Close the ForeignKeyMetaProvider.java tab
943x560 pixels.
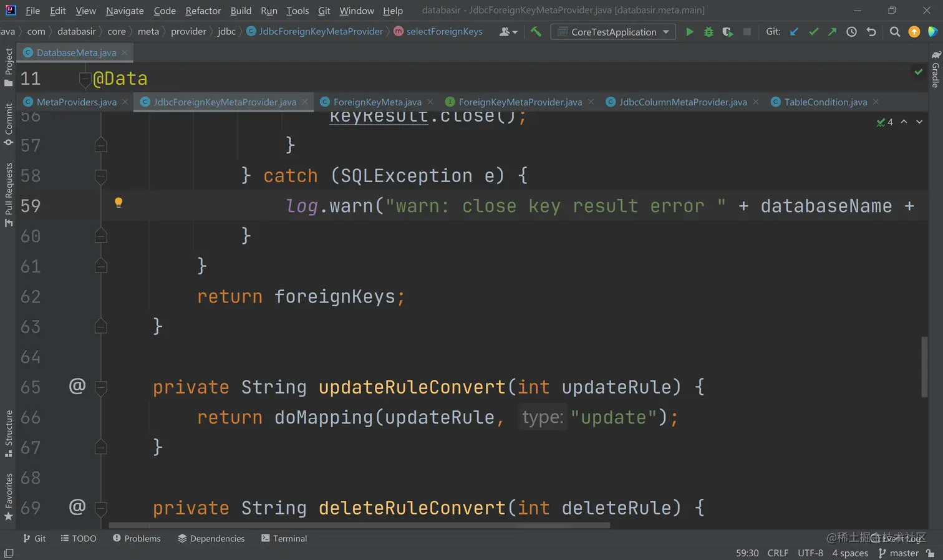[591, 102]
